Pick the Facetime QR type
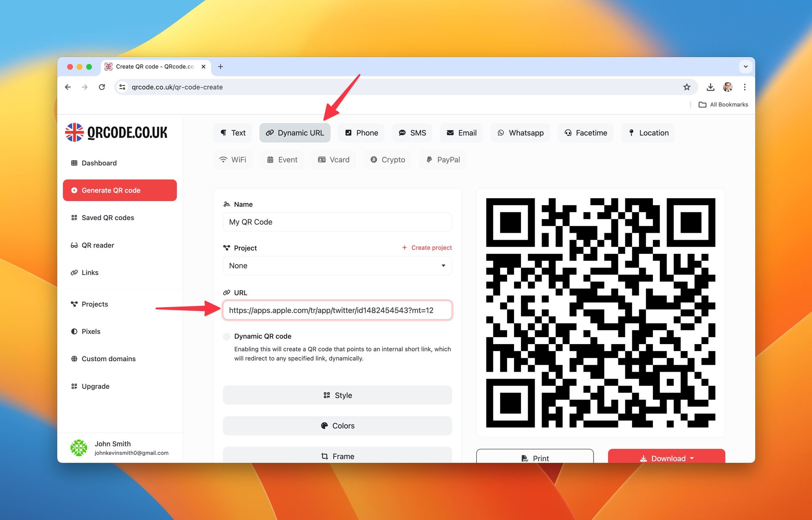 click(x=586, y=133)
